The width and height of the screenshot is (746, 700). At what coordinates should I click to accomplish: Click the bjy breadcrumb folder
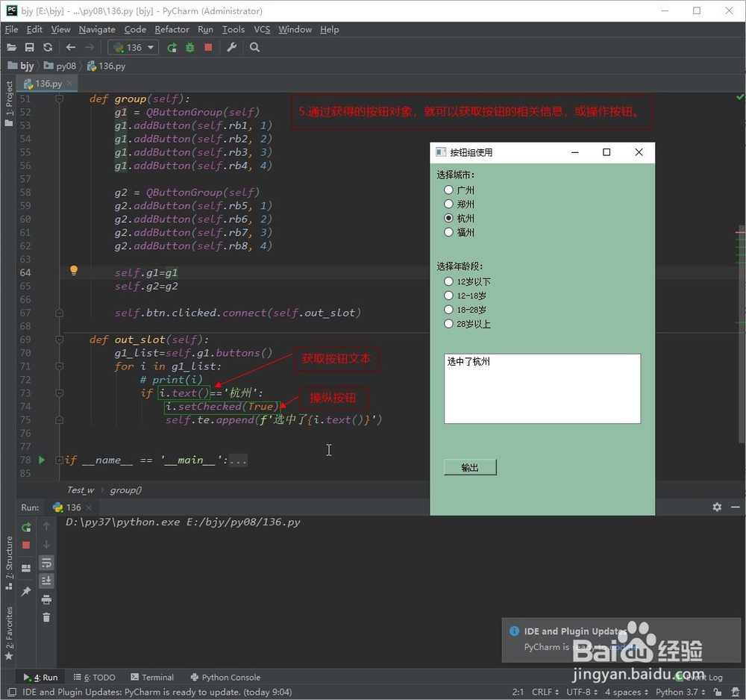click(21, 66)
